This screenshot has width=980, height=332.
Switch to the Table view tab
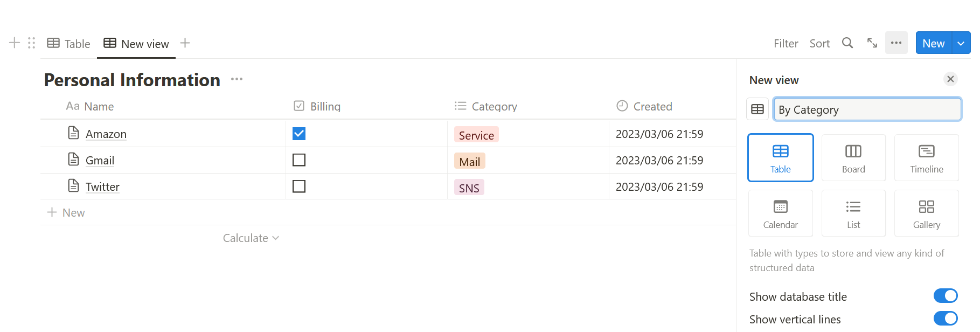pyautogui.click(x=68, y=44)
